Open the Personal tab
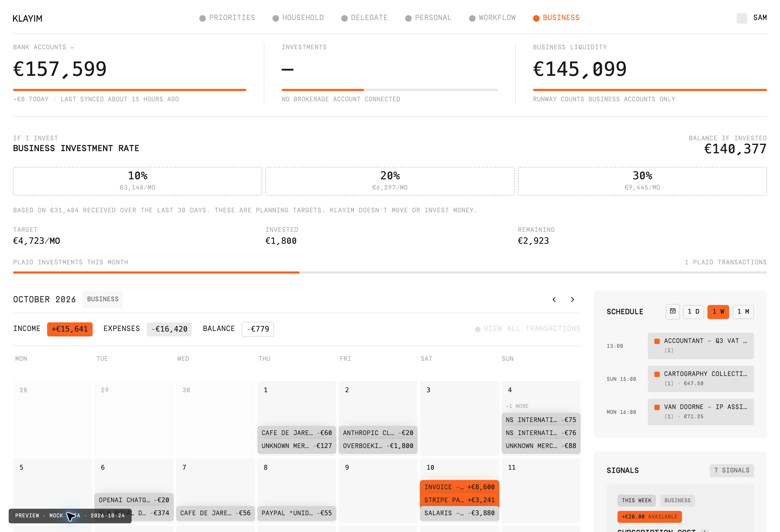Screen dimensions: 780x532 coord(428,18)
